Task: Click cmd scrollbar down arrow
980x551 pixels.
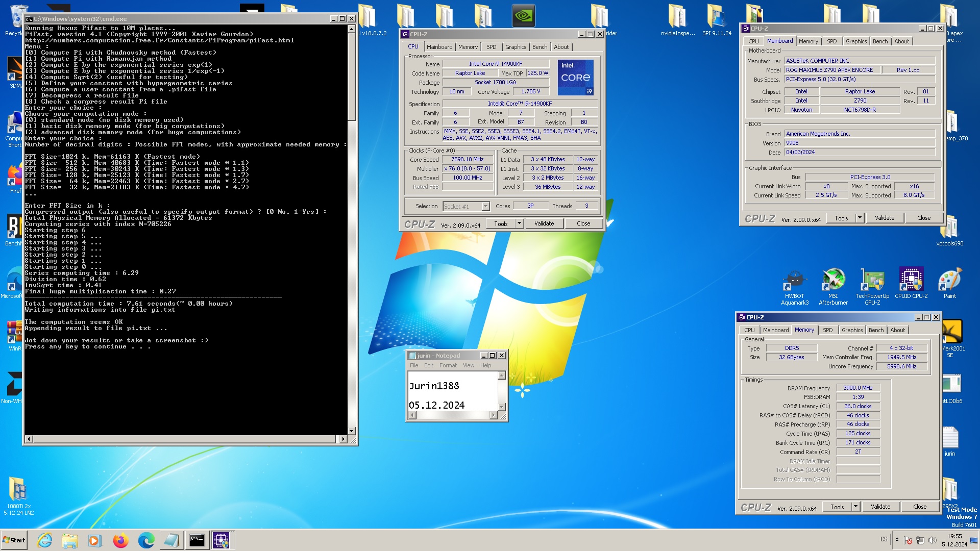Action: (x=351, y=431)
